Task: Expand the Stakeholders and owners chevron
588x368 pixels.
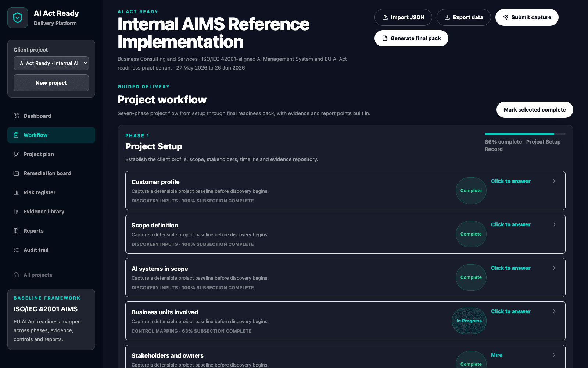Action: [x=554, y=355]
